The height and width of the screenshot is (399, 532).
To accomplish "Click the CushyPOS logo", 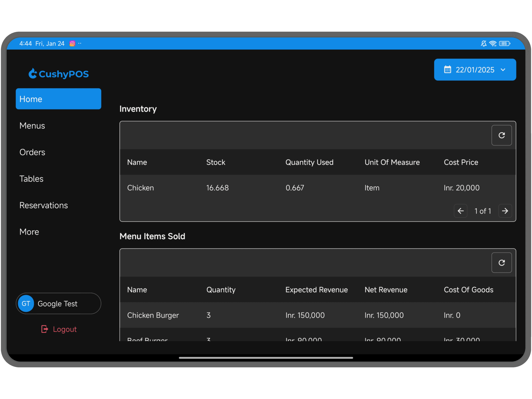I will tap(58, 74).
